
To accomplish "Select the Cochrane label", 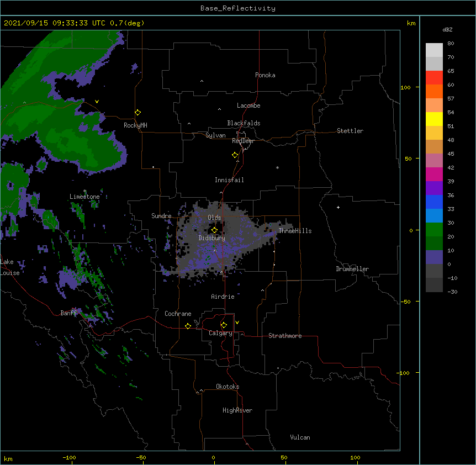I will tap(178, 314).
